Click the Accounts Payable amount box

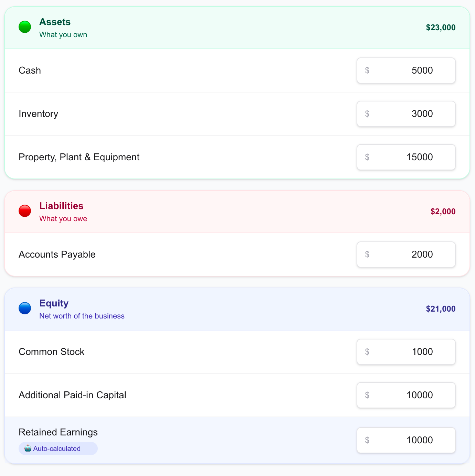tap(406, 255)
